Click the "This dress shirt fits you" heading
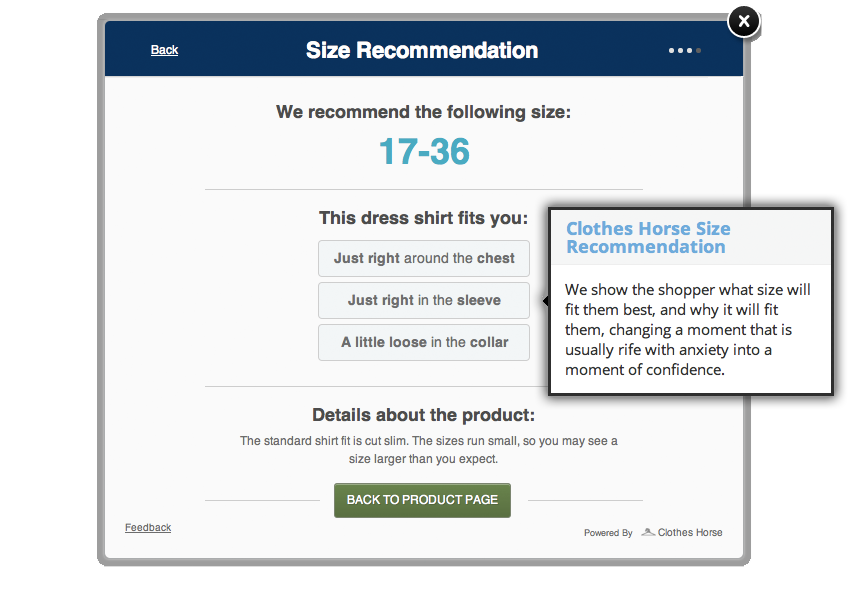The width and height of the screenshot is (860, 600). click(424, 218)
